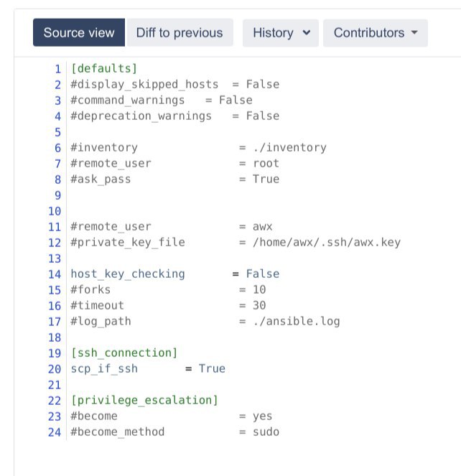Click the [ssh_connection] section header

click(124, 353)
